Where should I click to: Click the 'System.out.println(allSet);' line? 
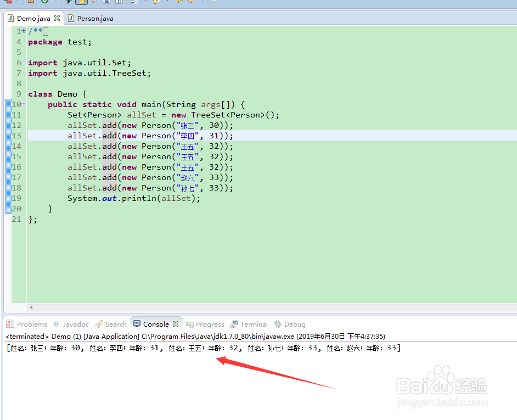(x=134, y=198)
